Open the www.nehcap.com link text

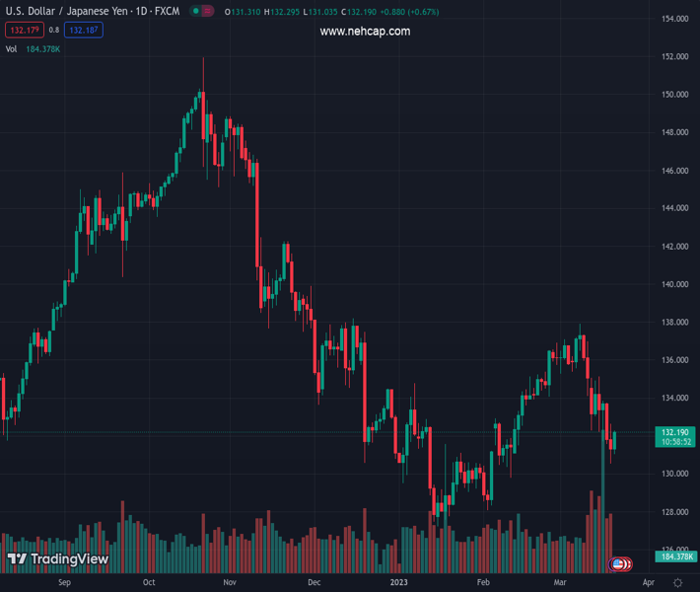365,32
